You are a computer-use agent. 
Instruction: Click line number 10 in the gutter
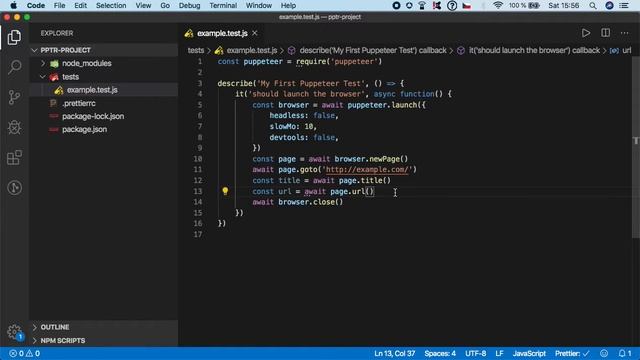point(198,159)
